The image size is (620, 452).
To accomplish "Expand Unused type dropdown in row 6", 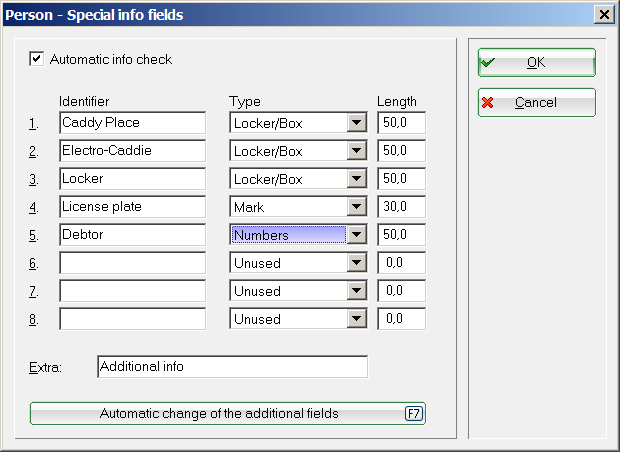I will point(355,263).
